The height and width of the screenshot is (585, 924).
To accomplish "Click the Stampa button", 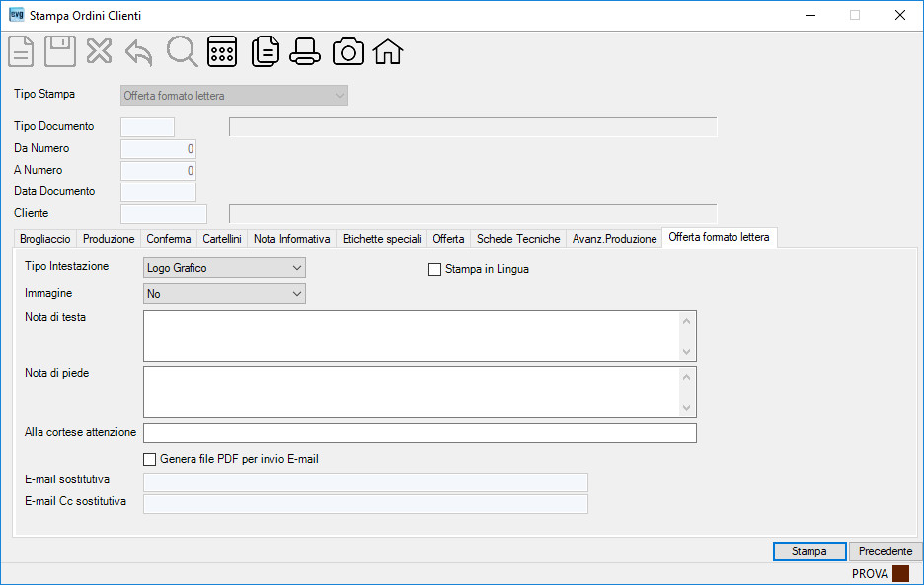I will [x=809, y=551].
